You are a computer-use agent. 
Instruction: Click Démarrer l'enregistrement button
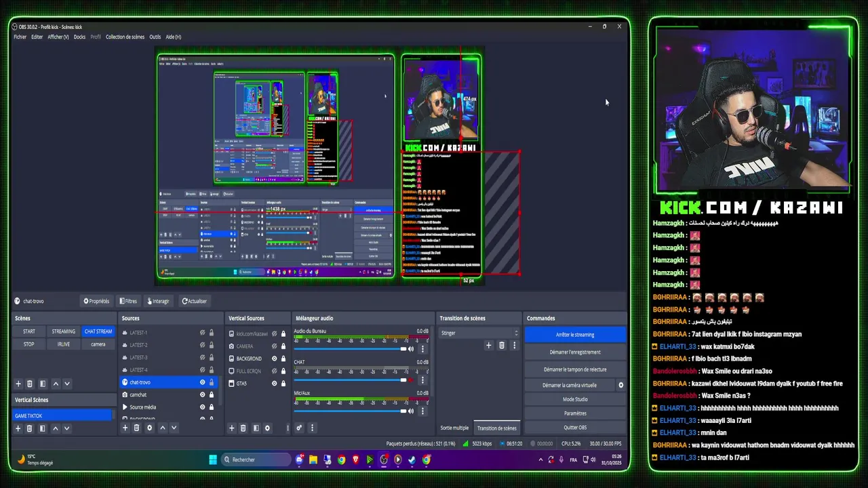click(575, 352)
